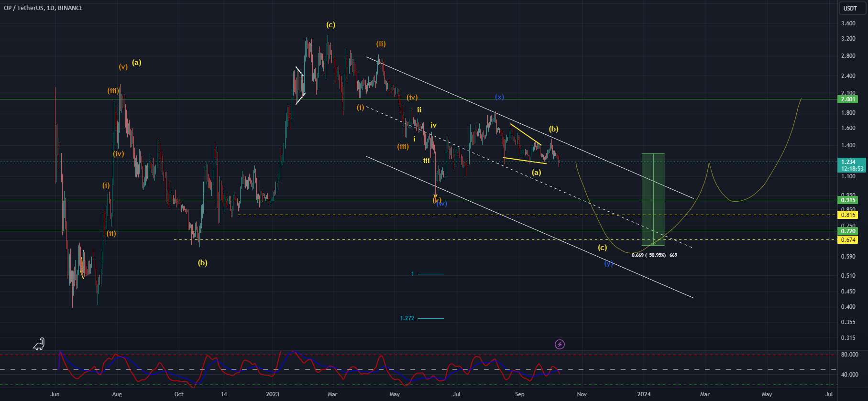This screenshot has height=401, width=868.
Task: Select the green 2.001 price level label
Action: pyautogui.click(x=847, y=99)
